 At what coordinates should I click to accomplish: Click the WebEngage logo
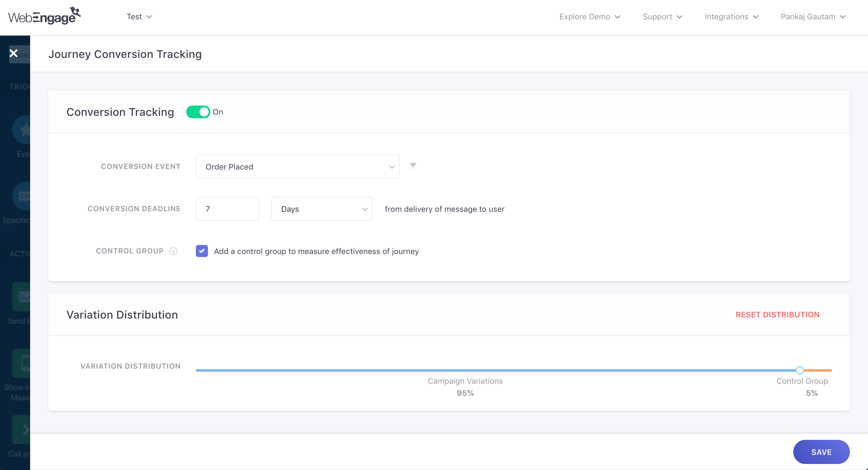tap(45, 16)
